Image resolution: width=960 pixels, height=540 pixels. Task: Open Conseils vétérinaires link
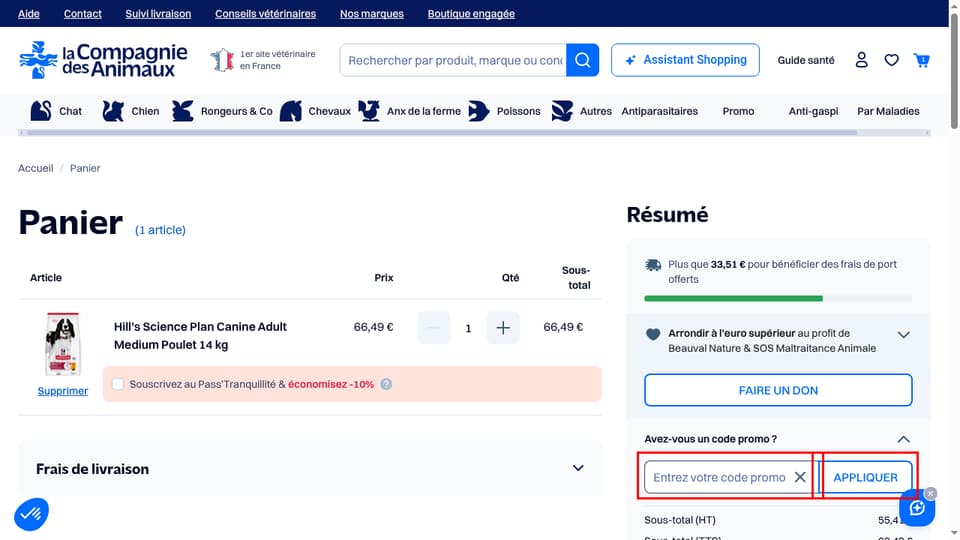pos(265,13)
